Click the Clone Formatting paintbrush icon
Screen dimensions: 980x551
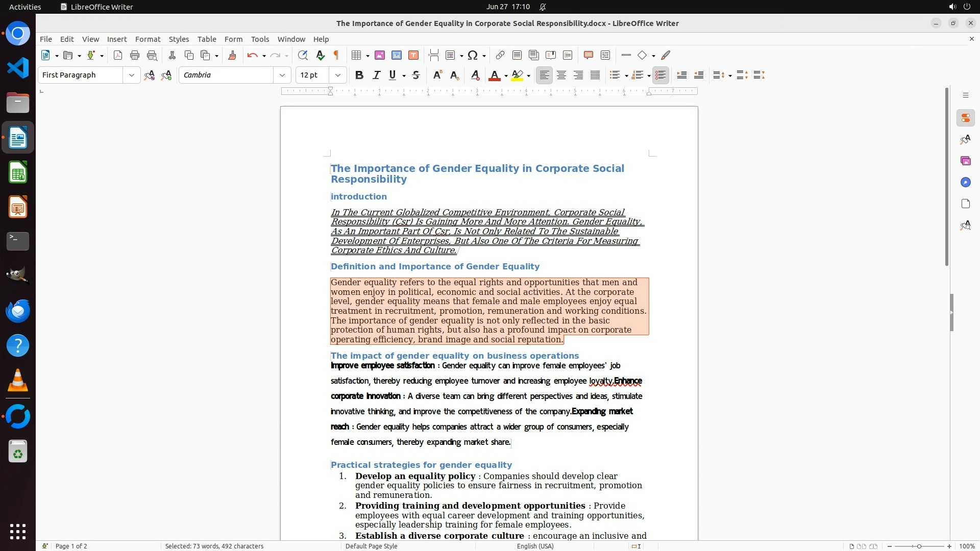coord(232,55)
